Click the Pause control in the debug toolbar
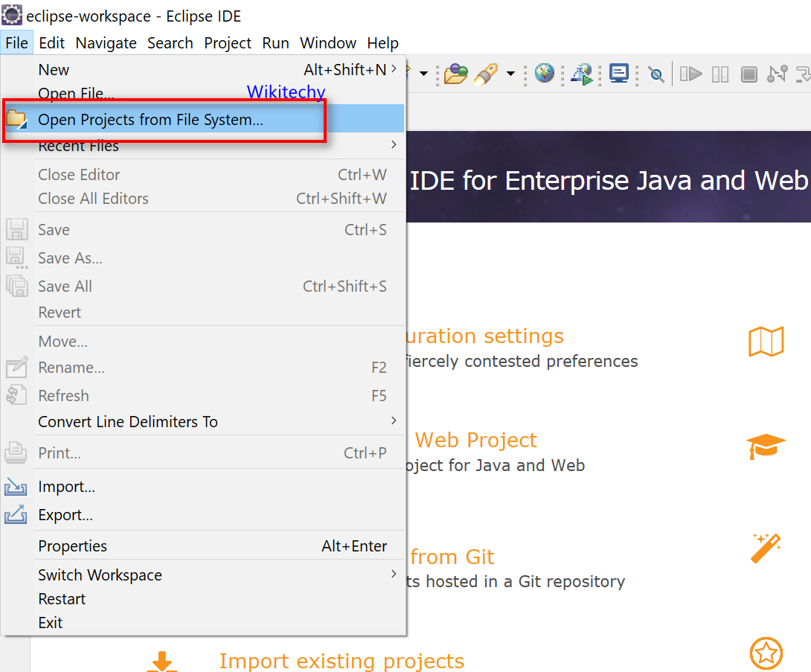Viewport: 811px width, 672px height. [x=719, y=74]
